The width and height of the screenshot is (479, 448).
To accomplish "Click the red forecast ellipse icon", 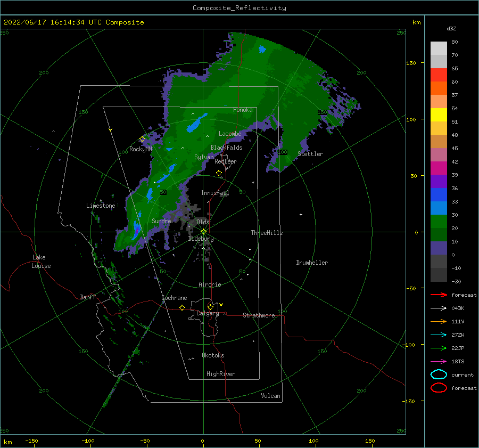I will coord(439,388).
